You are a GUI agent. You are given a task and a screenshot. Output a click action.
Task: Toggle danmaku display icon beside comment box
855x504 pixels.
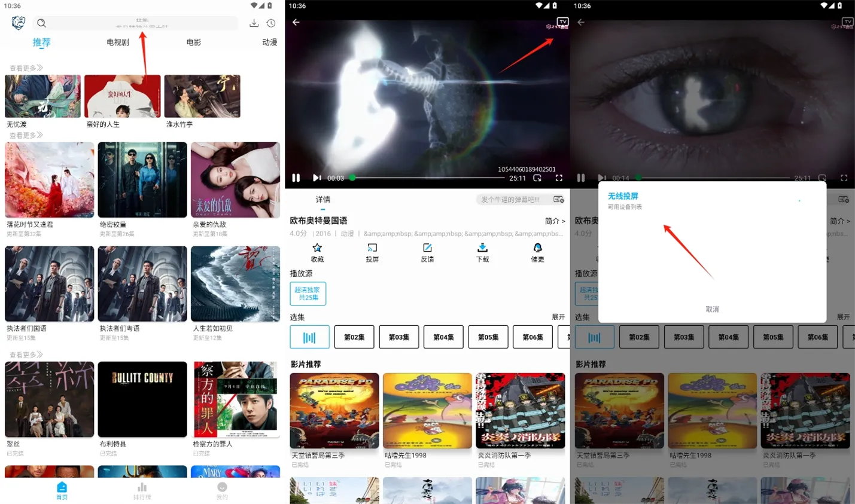click(x=558, y=199)
